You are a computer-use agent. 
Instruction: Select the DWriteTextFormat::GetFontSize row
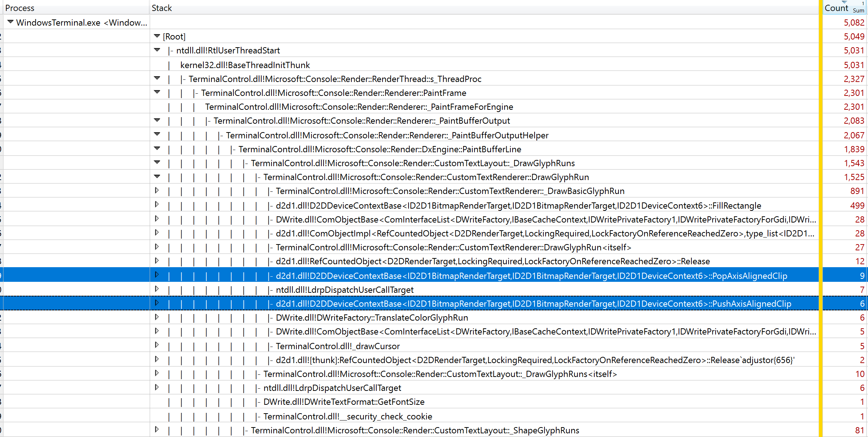pyautogui.click(x=344, y=402)
